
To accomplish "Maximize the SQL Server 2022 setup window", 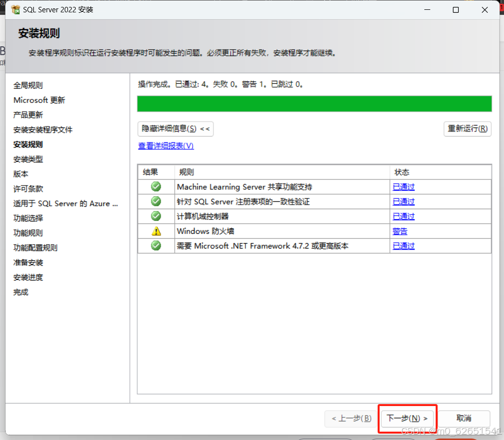I will [456, 10].
